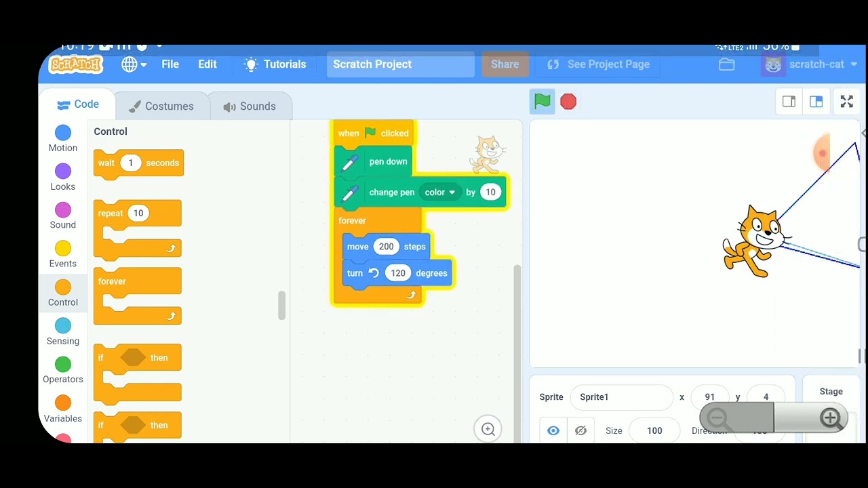This screenshot has width=868, height=488.
Task: Click See Project Page button
Action: click(599, 64)
